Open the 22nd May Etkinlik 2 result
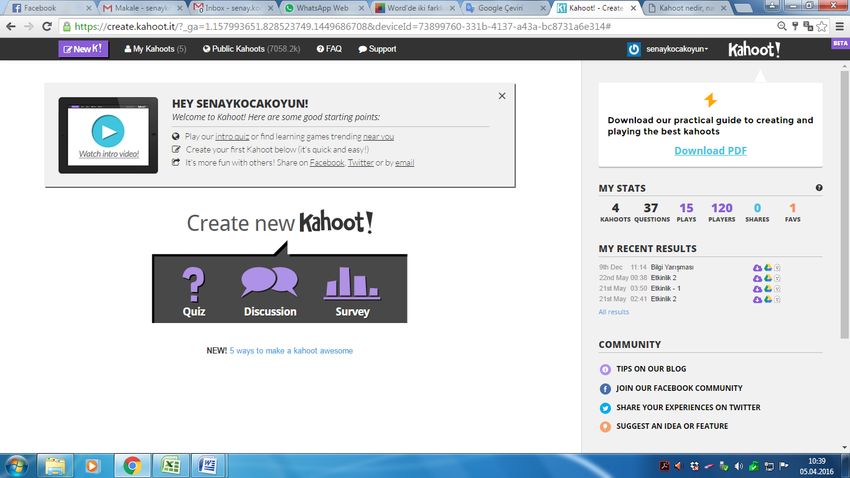 pyautogui.click(x=664, y=277)
